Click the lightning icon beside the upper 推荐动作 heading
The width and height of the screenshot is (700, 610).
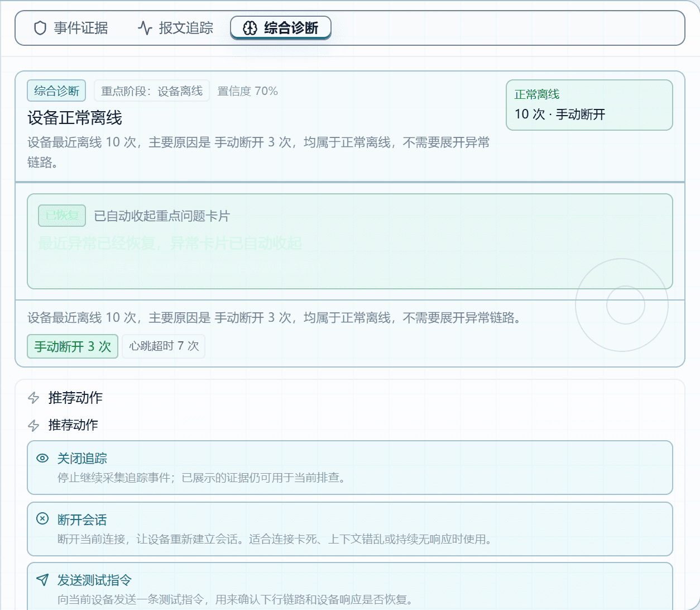pyautogui.click(x=33, y=398)
